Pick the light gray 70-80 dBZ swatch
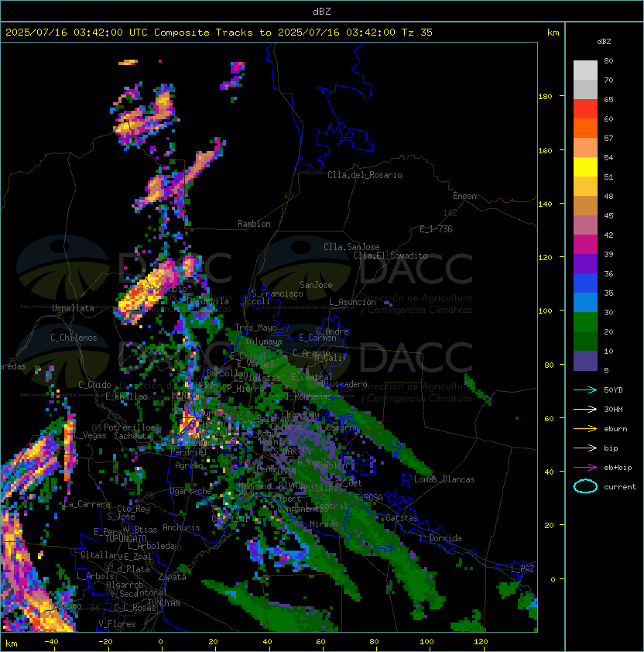 click(585, 70)
